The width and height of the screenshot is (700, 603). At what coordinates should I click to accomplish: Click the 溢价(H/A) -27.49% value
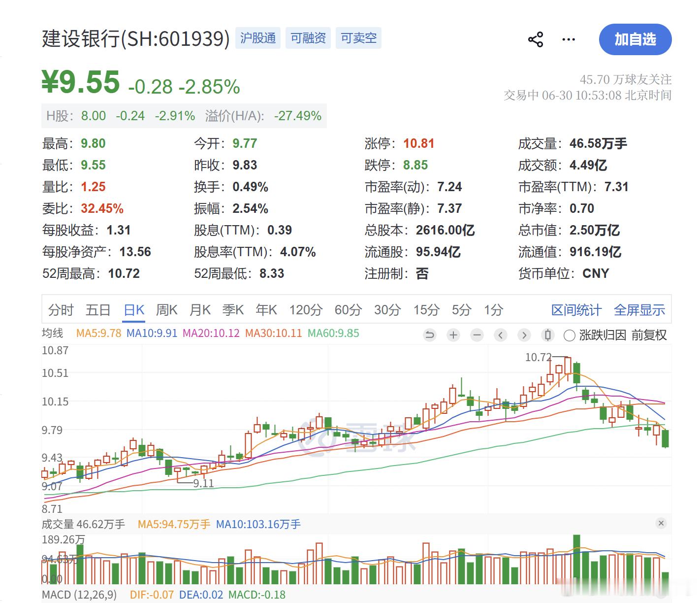click(297, 116)
